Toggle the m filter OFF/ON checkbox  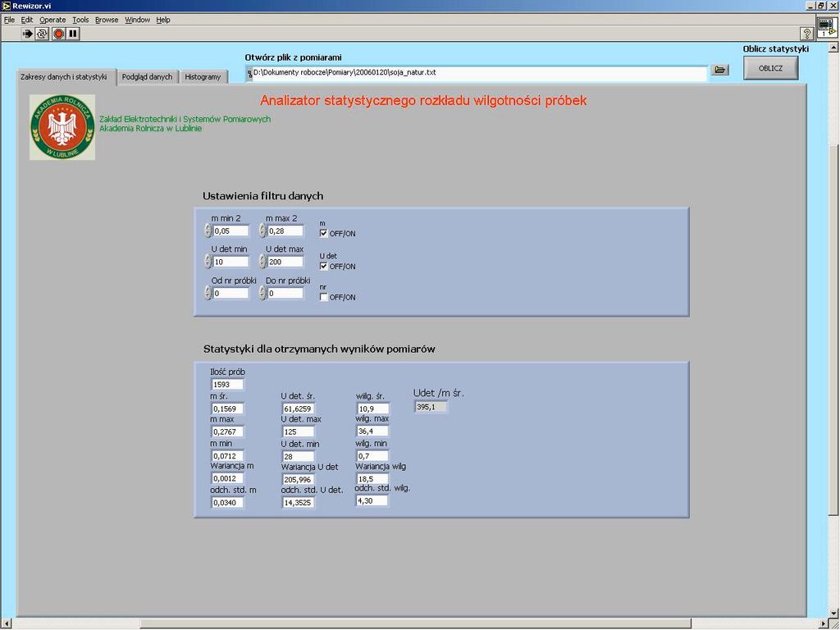tap(323, 233)
